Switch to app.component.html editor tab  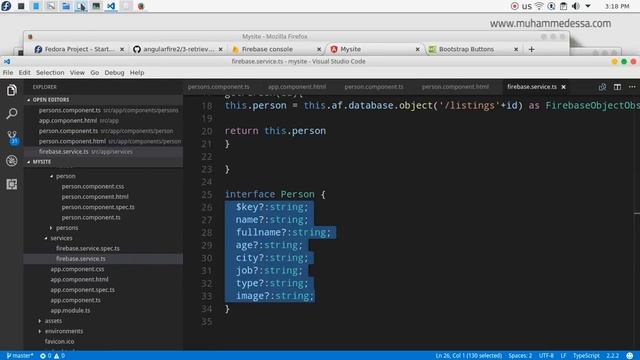pos(297,87)
